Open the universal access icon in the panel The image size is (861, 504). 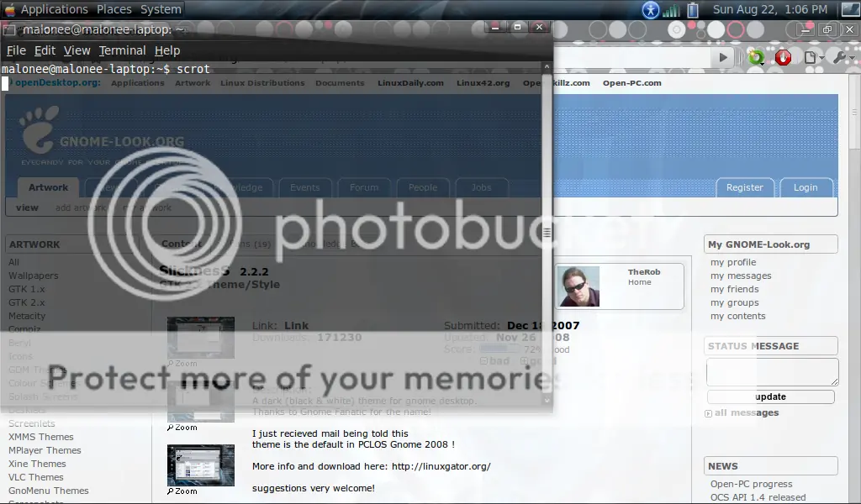coord(651,10)
